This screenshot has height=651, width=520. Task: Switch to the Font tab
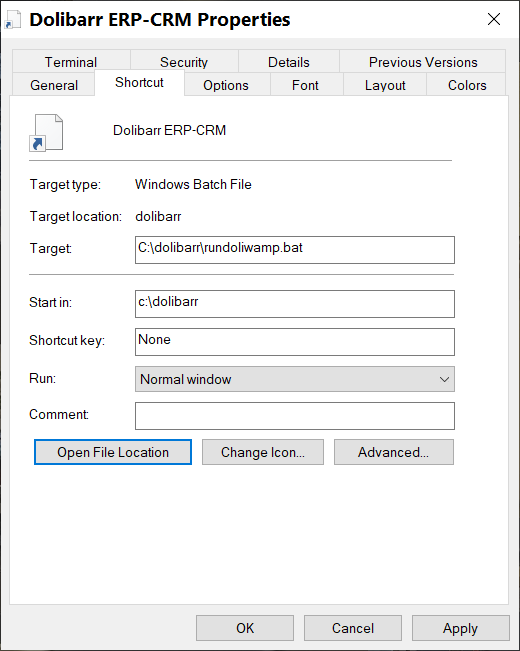point(305,85)
